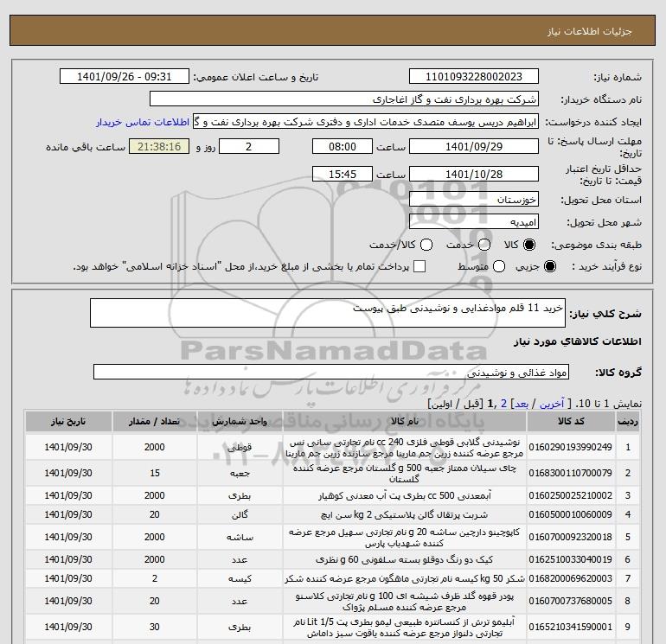Click the unit cell ساشه in row 5
This screenshot has height=644, width=666.
tap(240, 537)
